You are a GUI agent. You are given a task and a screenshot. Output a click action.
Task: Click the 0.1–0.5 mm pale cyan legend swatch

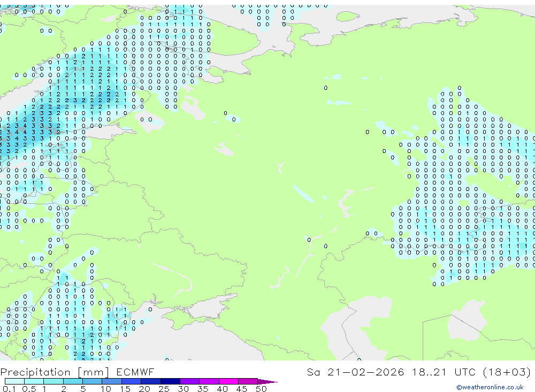(x=14, y=381)
